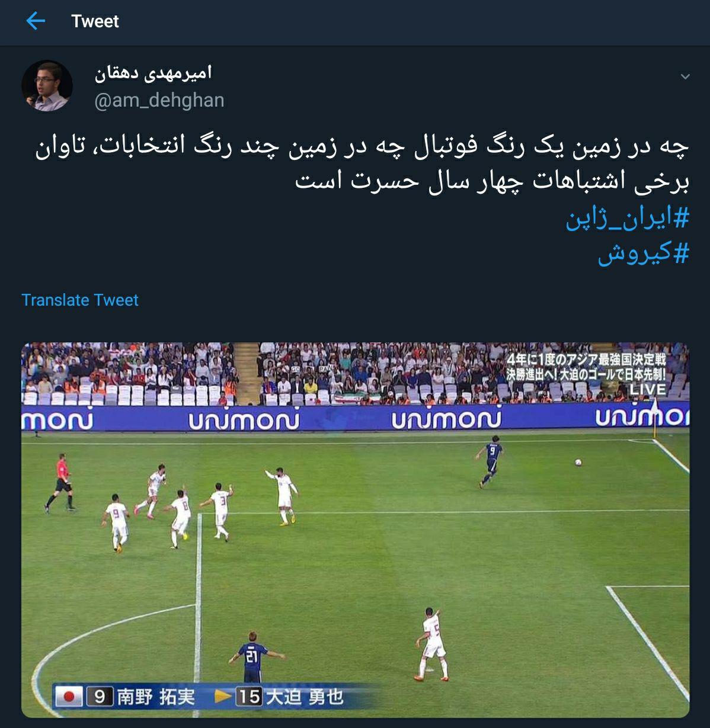Click the Translate Tweet link
The height and width of the screenshot is (728, 710).
click(x=80, y=300)
